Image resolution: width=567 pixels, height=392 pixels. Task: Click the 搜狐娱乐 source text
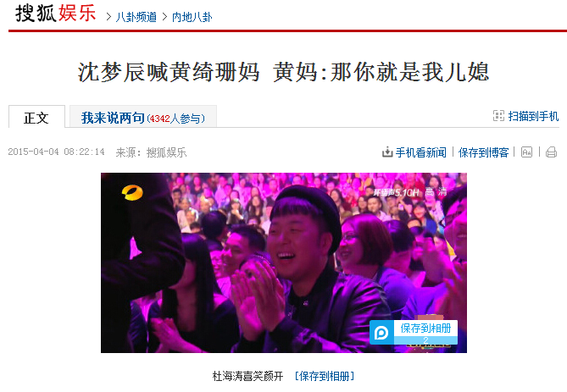[x=166, y=152]
